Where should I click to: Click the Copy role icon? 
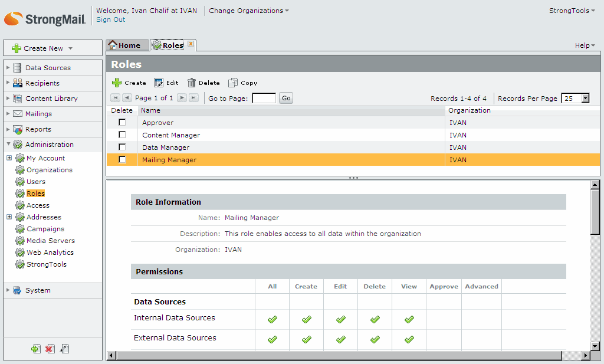(x=232, y=83)
